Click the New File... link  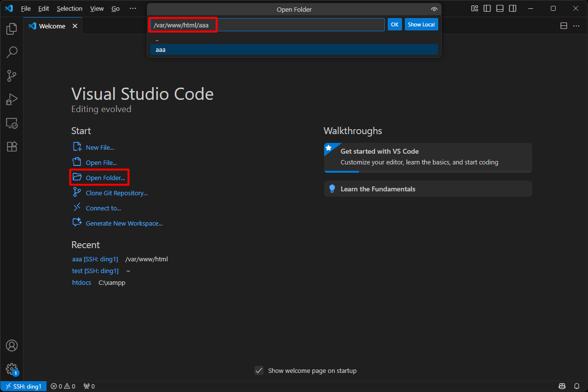click(x=100, y=147)
